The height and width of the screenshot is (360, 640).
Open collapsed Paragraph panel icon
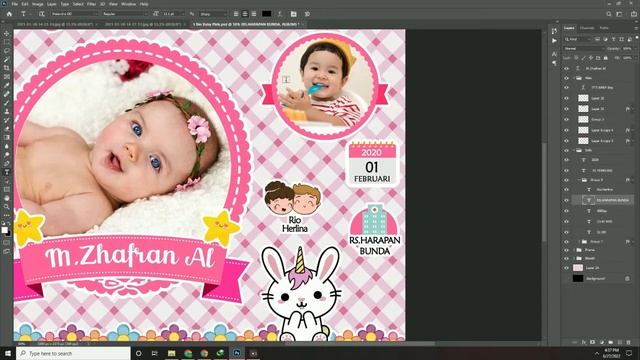(554, 63)
